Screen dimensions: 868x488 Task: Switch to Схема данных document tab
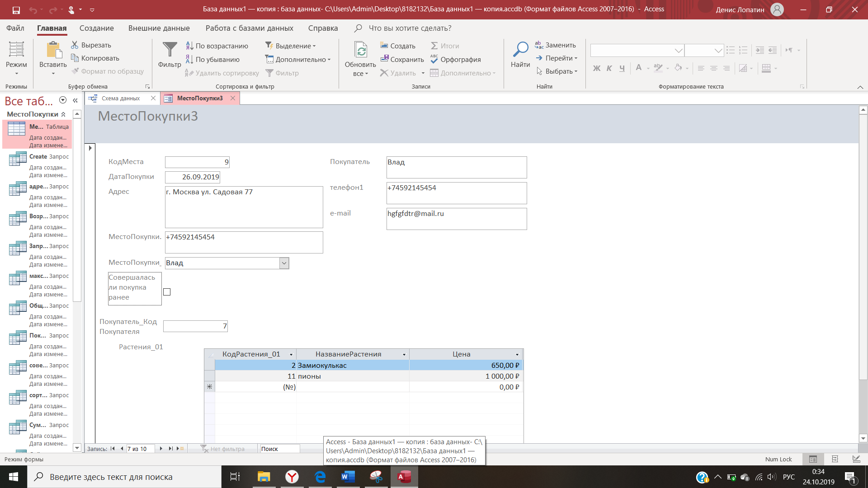tap(120, 98)
